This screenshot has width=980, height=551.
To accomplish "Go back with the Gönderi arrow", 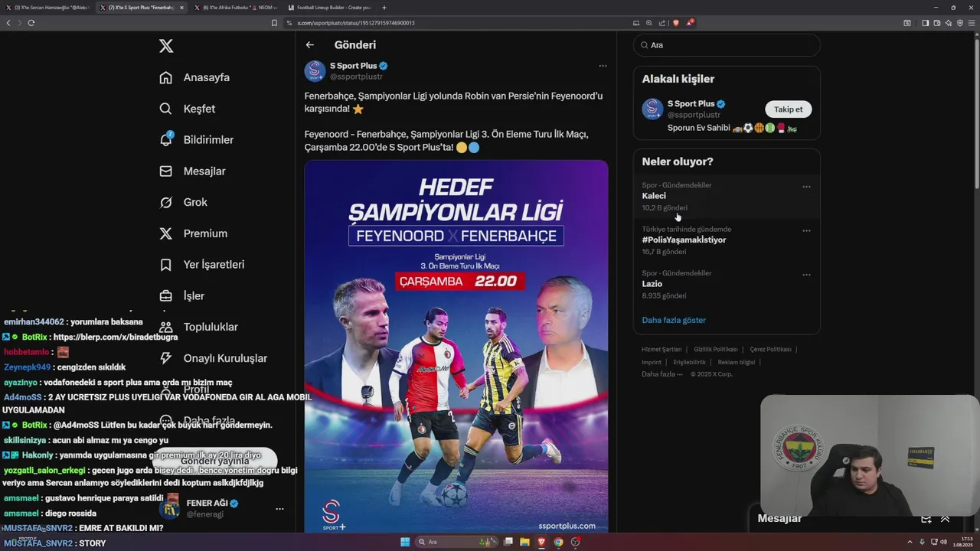I will click(x=309, y=45).
